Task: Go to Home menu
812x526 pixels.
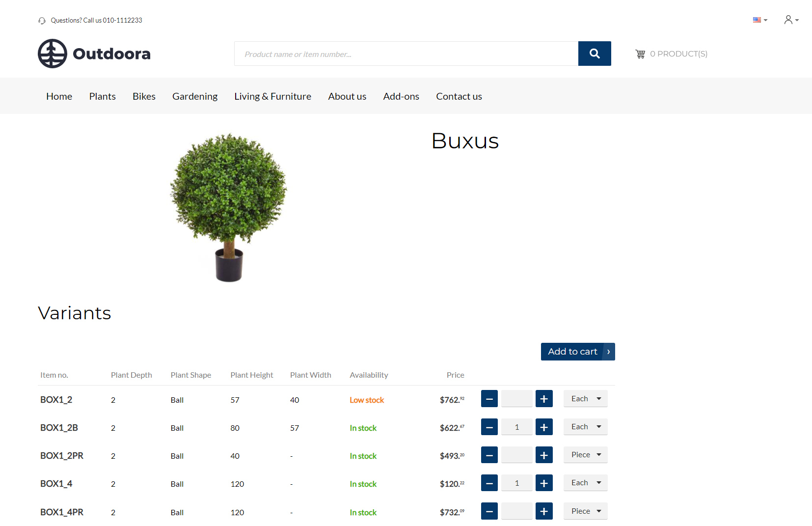Action: (59, 96)
